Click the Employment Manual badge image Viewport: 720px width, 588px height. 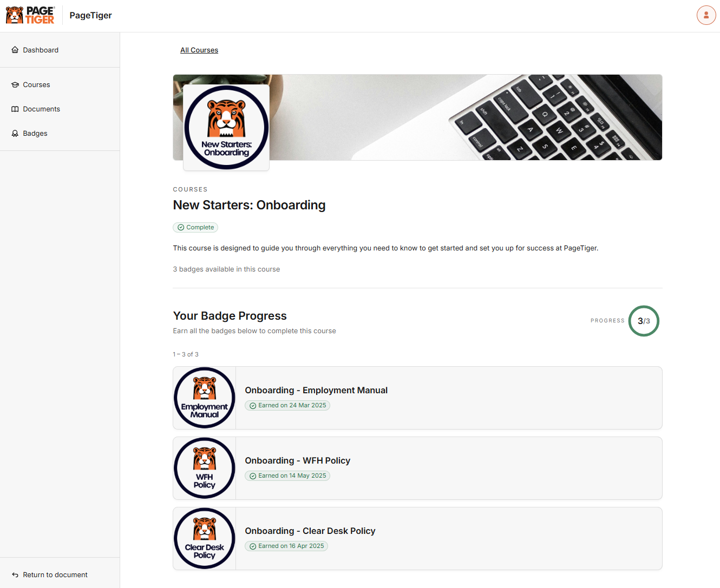click(x=205, y=398)
